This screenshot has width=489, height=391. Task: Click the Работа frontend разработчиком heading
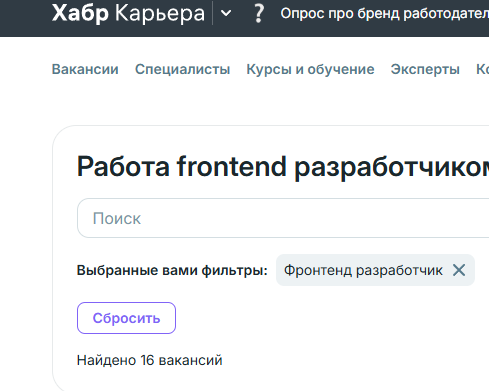tap(283, 166)
